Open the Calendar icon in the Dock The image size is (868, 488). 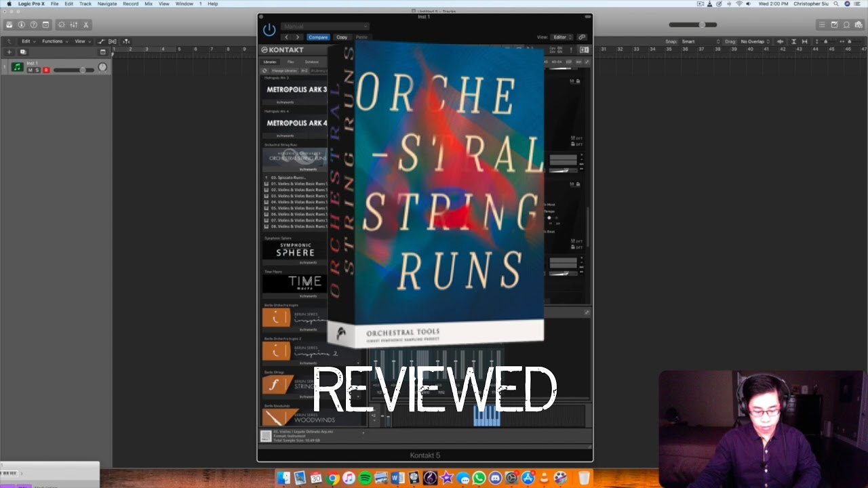pyautogui.click(x=316, y=478)
